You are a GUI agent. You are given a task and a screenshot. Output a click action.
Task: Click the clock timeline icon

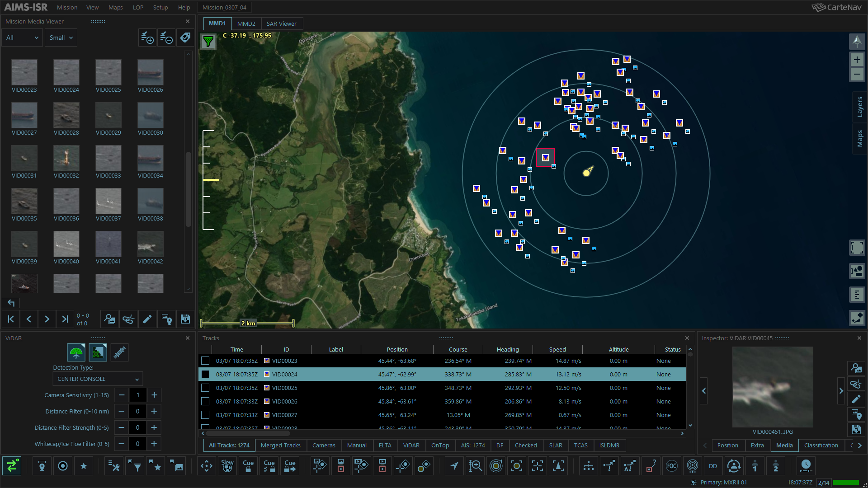point(806,466)
